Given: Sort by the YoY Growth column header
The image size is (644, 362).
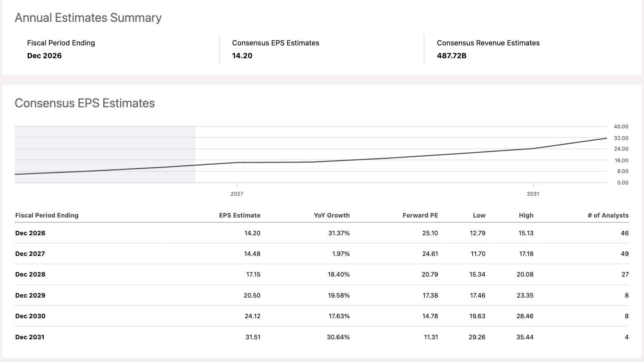Looking at the screenshot, I should tap(332, 215).
